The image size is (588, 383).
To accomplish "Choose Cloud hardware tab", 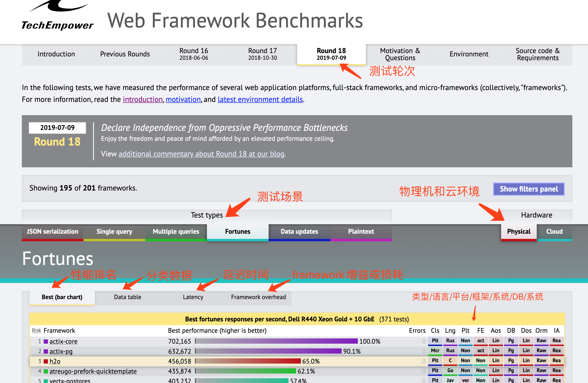I will (554, 232).
